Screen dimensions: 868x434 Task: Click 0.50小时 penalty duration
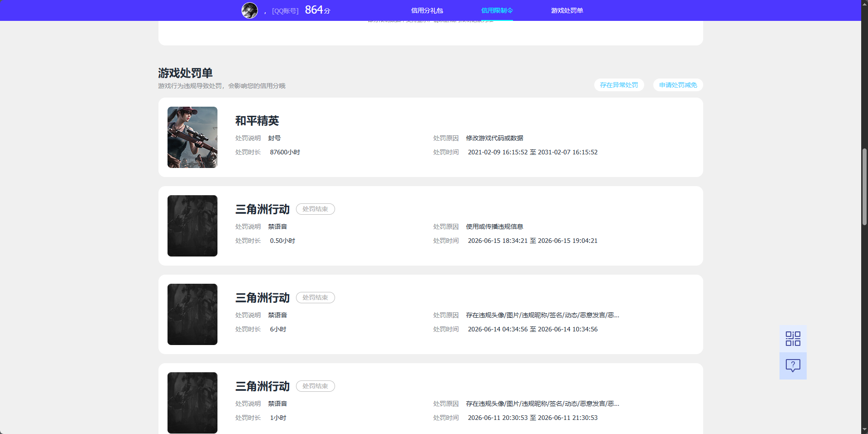pos(282,241)
